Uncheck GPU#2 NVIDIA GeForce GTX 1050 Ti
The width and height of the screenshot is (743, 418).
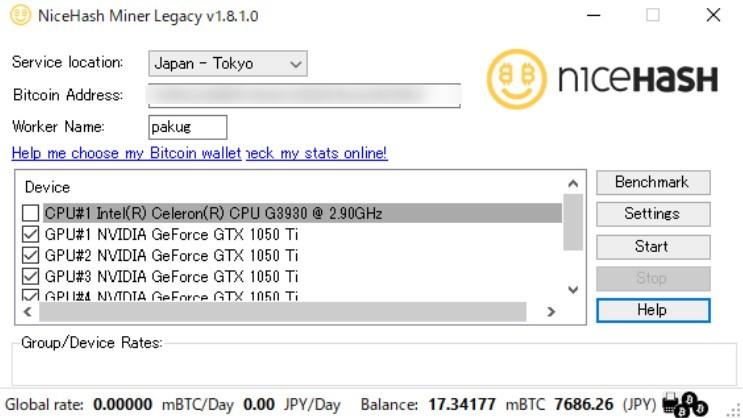tap(30, 255)
